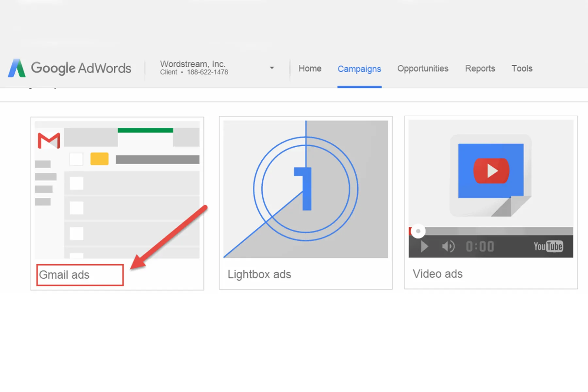Click the speaker volume icon
This screenshot has width=588, height=392.
tap(448, 246)
